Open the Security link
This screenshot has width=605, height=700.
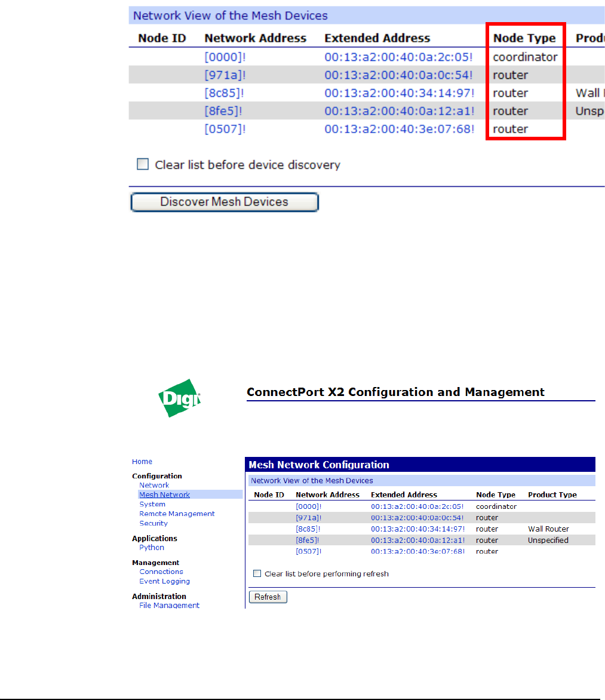[153, 523]
